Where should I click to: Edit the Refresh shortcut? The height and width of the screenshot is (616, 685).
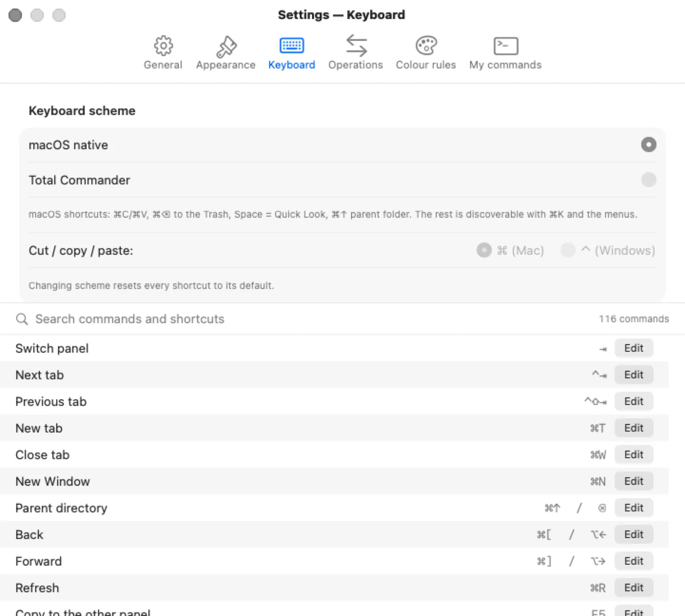click(x=634, y=587)
